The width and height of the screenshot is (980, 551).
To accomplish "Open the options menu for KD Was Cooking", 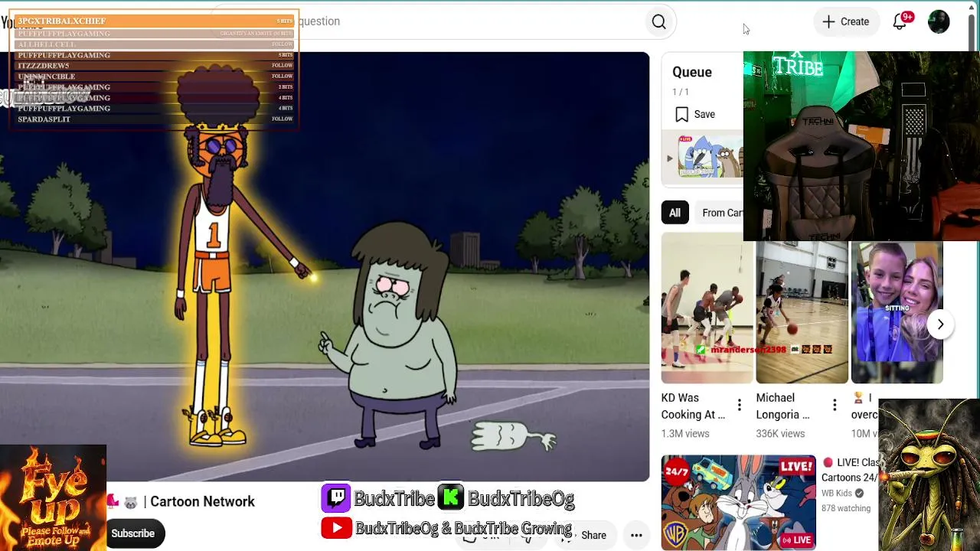I will 739,406.
